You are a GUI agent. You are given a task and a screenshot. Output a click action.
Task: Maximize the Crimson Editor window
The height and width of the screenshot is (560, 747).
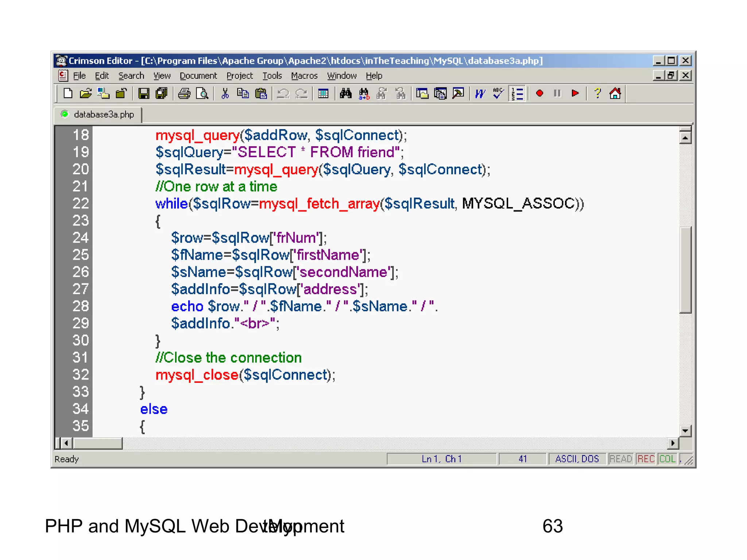671,60
